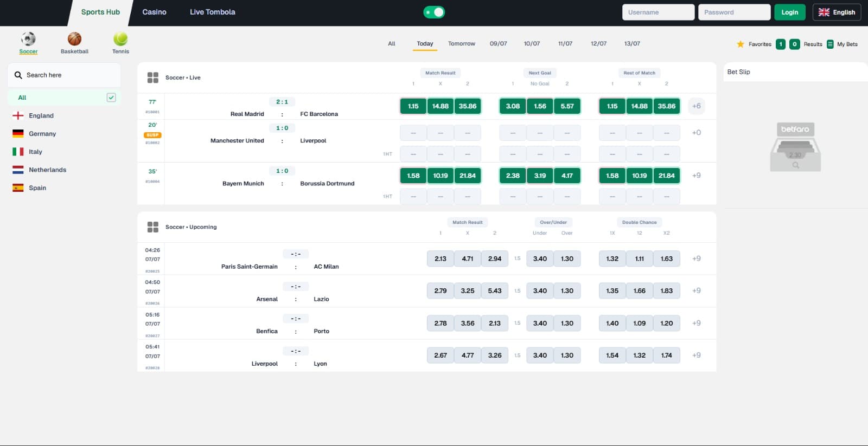Screen dimensions: 868x446
Task: Select the Tomorrow date tab
Action: click(x=462, y=44)
